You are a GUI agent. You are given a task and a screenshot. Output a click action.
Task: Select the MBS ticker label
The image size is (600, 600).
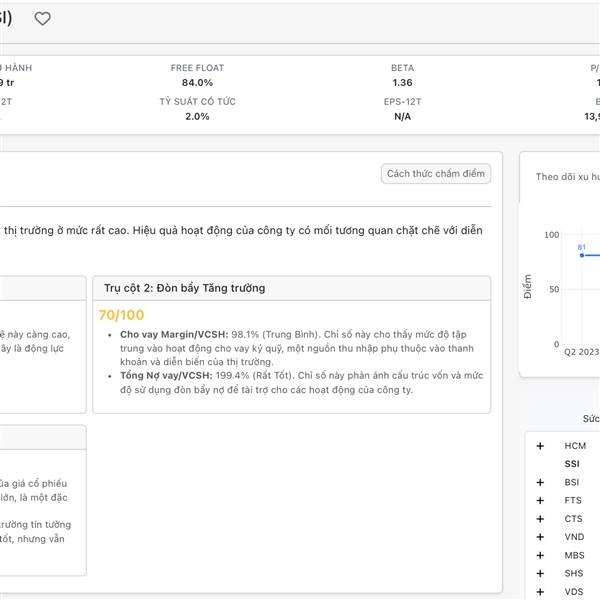pos(574,555)
